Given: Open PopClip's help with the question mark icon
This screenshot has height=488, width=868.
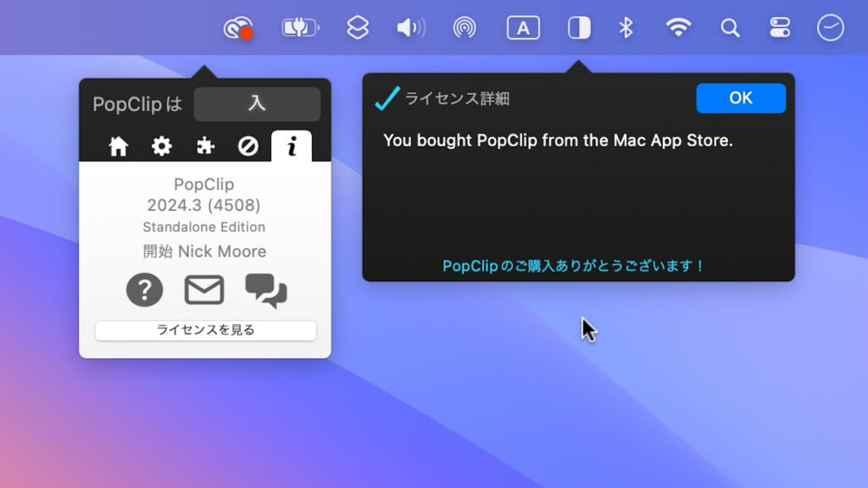Looking at the screenshot, I should click(x=144, y=289).
